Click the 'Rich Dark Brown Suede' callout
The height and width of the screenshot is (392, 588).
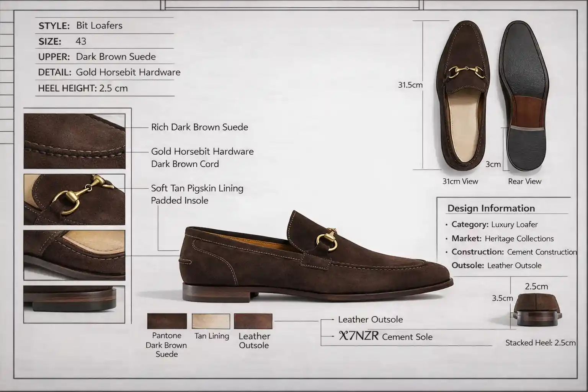(199, 127)
